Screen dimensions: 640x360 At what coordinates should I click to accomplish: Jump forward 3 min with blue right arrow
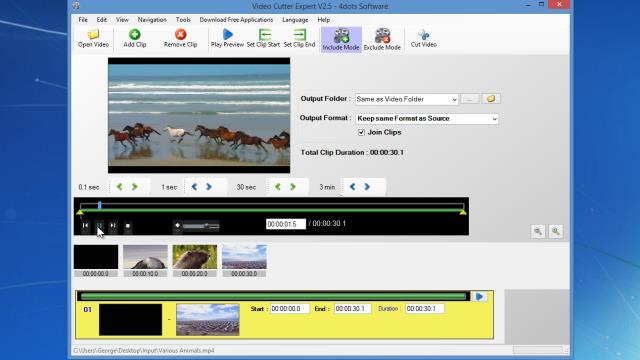[x=367, y=187]
